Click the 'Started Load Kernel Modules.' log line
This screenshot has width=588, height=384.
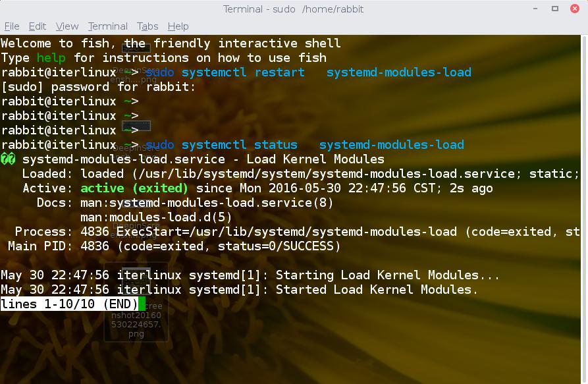pos(239,290)
